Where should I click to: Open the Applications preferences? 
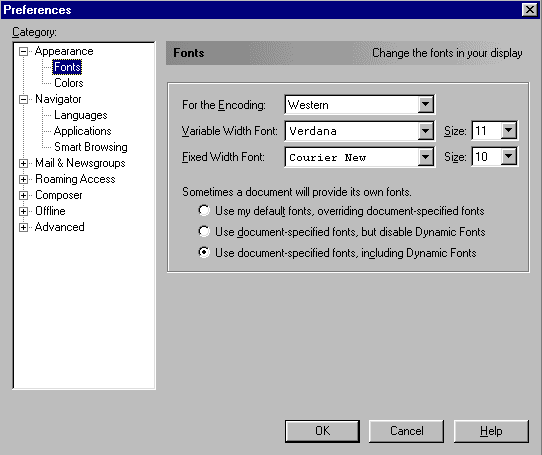(x=83, y=131)
